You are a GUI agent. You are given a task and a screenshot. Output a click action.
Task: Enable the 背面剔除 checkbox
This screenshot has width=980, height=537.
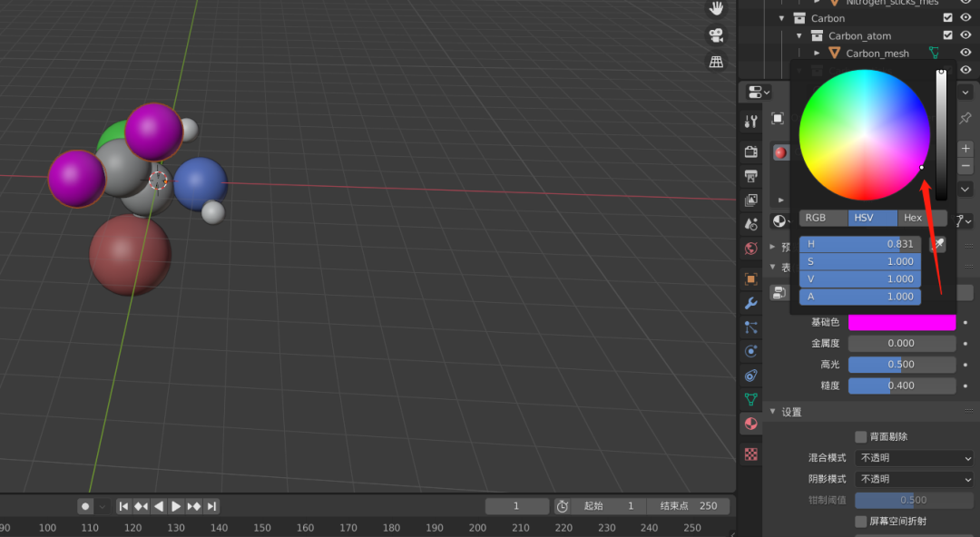point(860,436)
